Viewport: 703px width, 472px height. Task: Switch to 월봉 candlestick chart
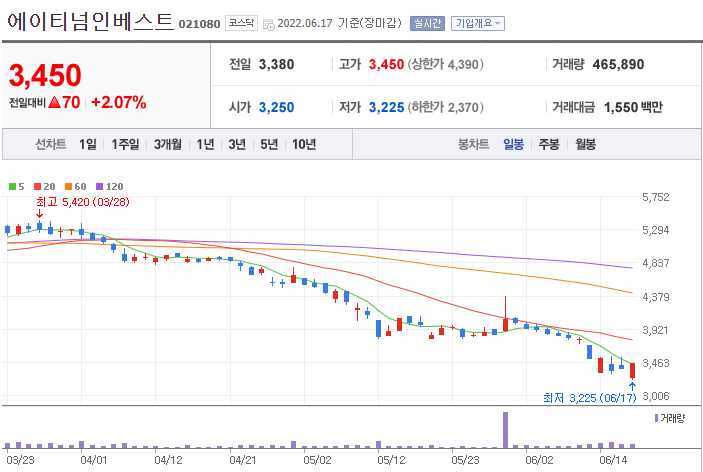coord(585,144)
